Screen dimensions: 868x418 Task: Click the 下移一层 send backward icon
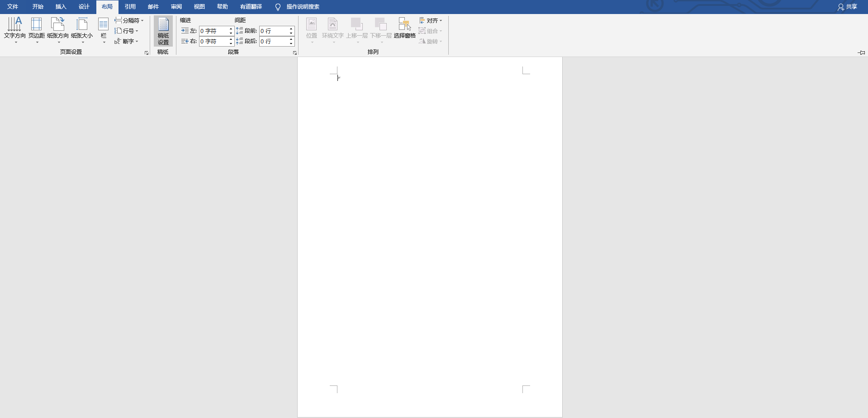point(381,30)
